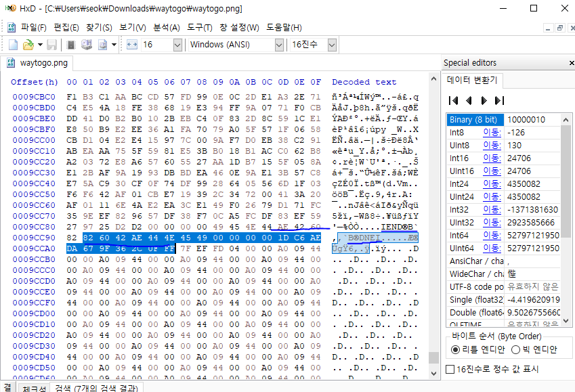The height and width of the screenshot is (392, 575).
Task: Click 이동 link for Int24
Action: pos(492,183)
